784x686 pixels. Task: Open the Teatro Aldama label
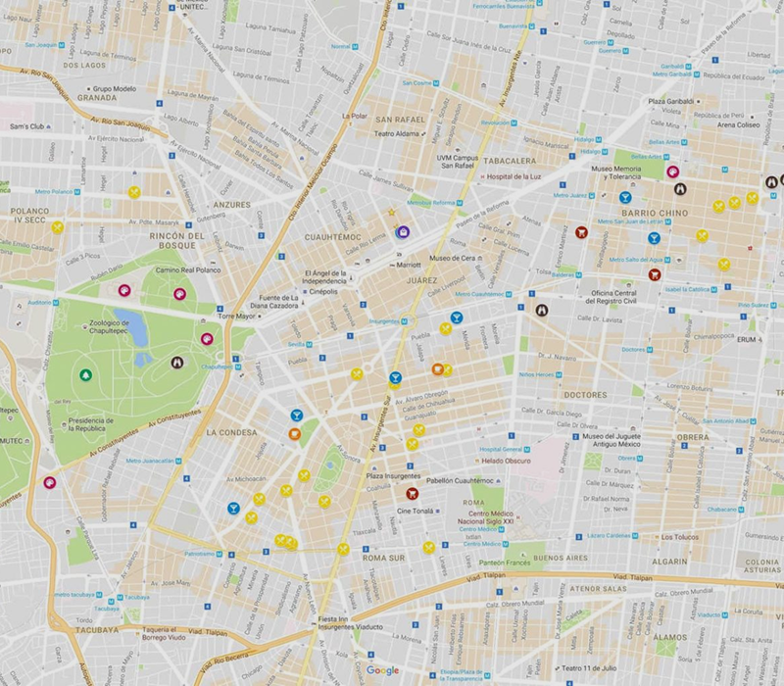click(397, 133)
